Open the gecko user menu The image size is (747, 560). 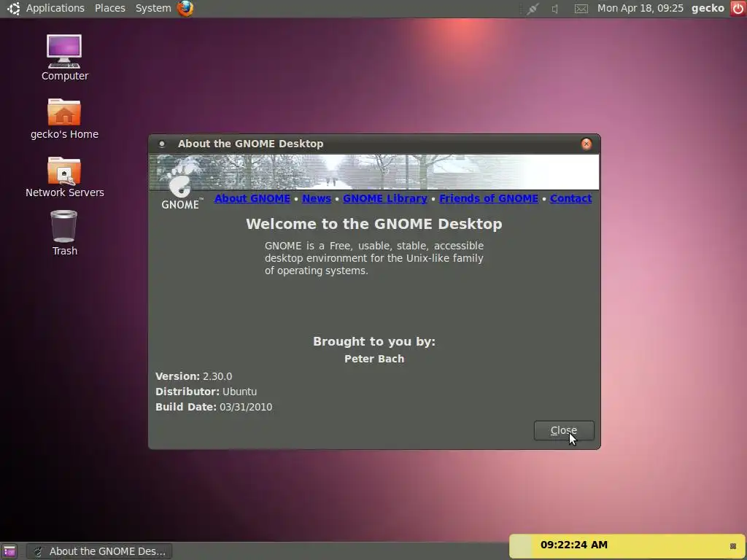point(708,8)
